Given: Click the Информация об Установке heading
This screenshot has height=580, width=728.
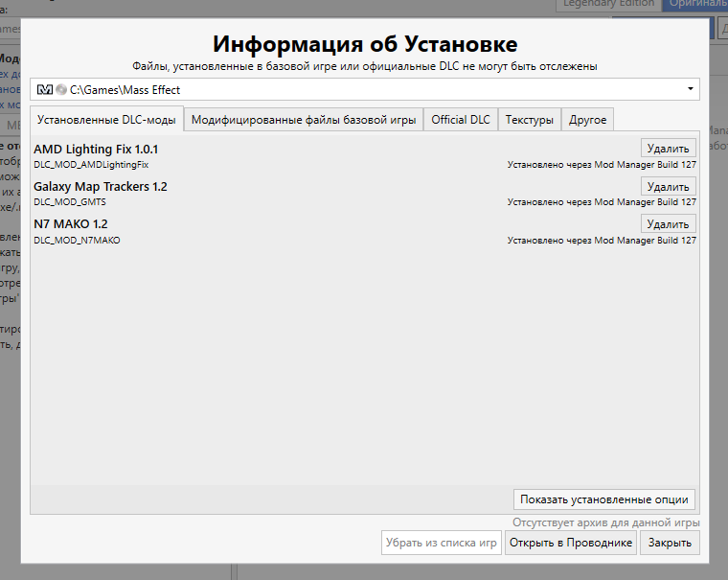Looking at the screenshot, I should click(365, 44).
